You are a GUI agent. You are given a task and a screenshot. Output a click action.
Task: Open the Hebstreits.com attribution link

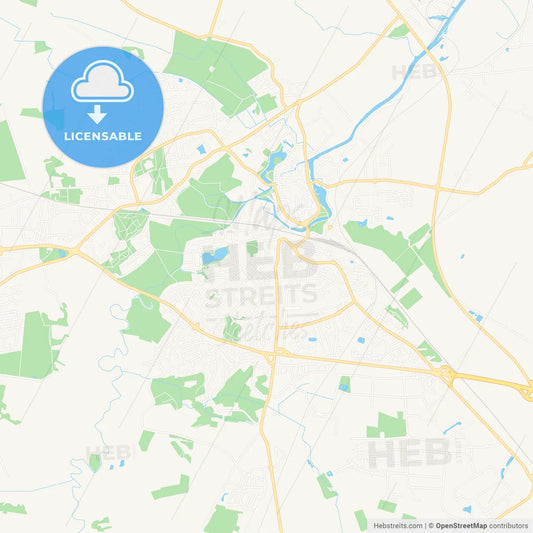pos(398,526)
